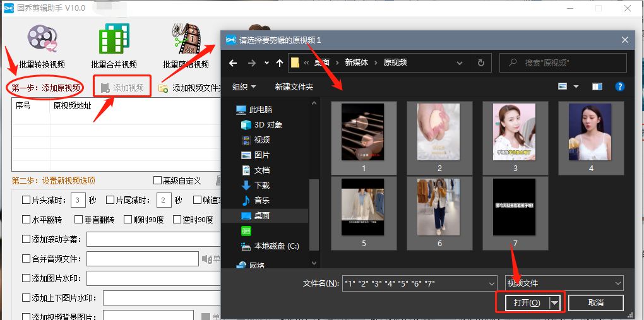Enable the 合并音频文件 checkbox
The image size is (644, 320).
[25, 258]
